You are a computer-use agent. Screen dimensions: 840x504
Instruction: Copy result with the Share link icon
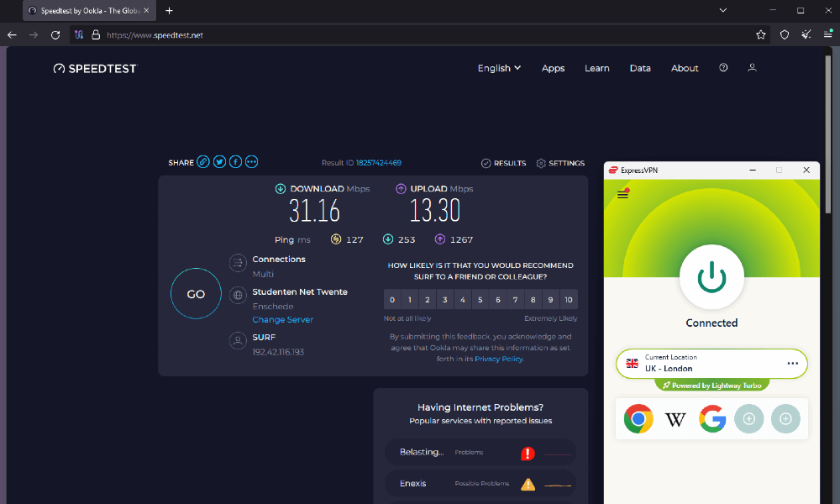(x=202, y=161)
